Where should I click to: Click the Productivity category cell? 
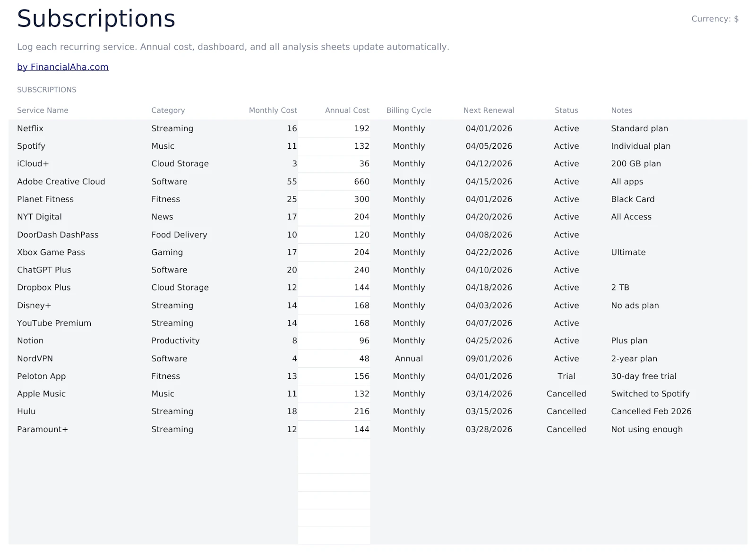click(x=175, y=340)
